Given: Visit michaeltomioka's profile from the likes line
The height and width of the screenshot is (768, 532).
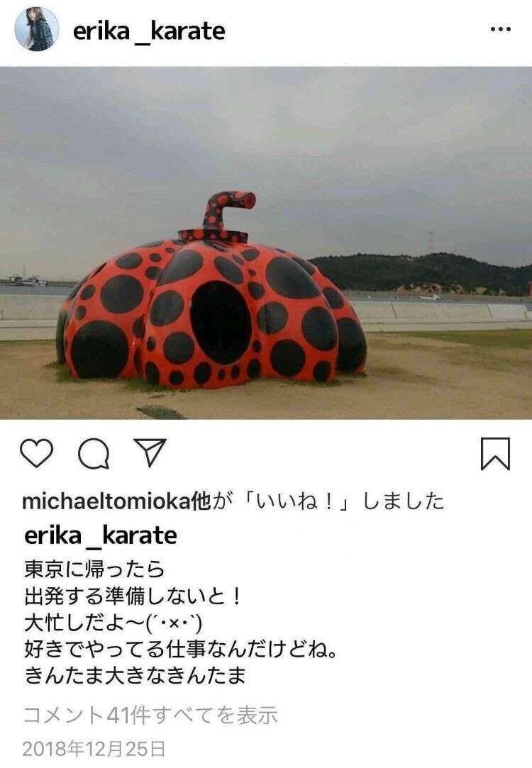Looking at the screenshot, I should 106,501.
